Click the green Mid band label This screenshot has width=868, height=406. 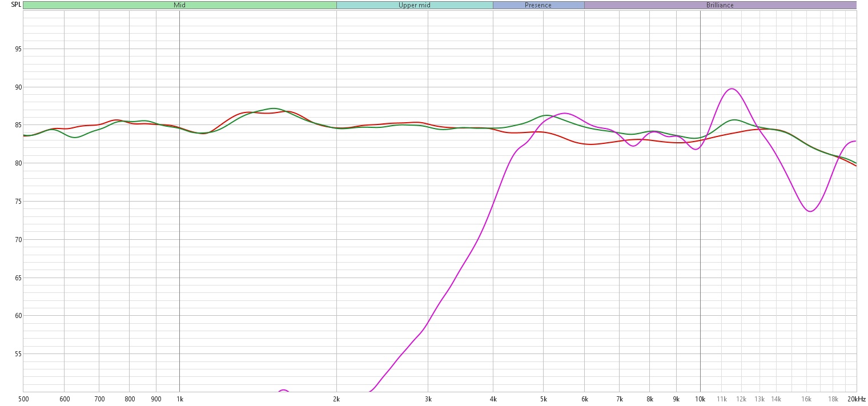point(179,5)
